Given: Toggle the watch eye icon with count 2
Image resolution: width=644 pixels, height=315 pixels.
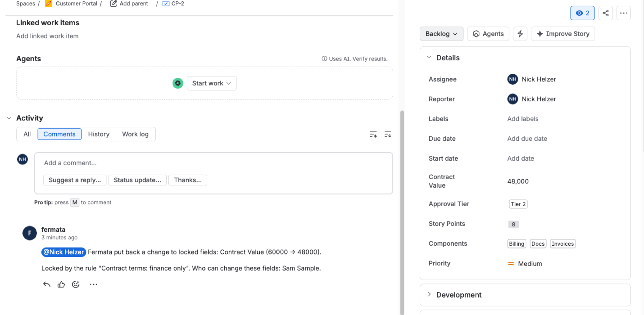Looking at the screenshot, I should pos(582,13).
